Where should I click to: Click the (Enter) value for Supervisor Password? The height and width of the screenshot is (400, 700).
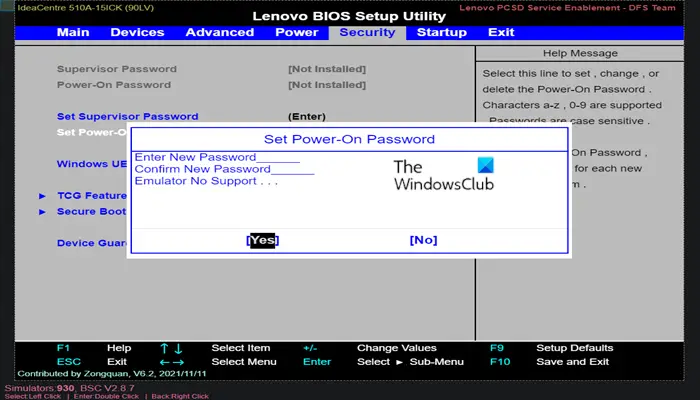(307, 117)
